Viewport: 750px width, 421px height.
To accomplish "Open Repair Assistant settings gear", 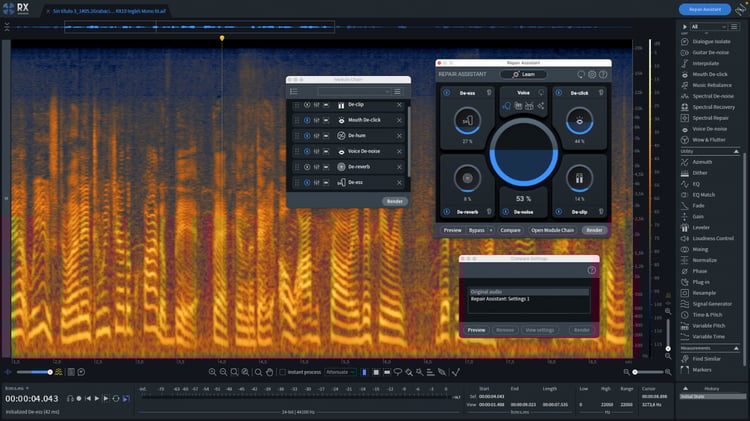I will (x=592, y=75).
